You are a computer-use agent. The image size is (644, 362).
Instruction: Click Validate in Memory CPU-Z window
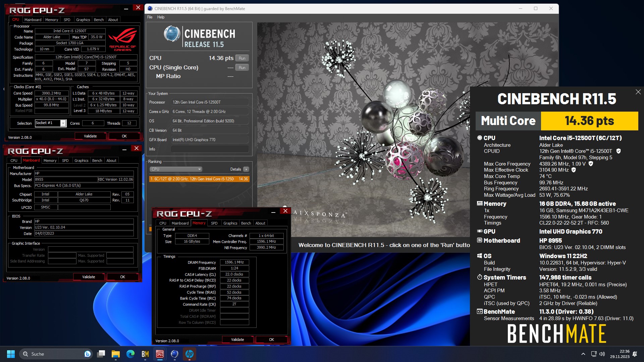point(237,340)
